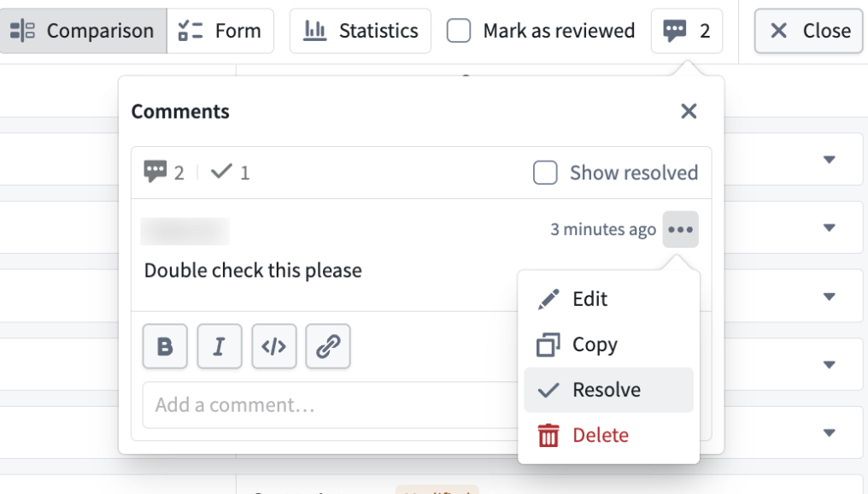
Task: Open Statistics view
Action: tap(360, 30)
